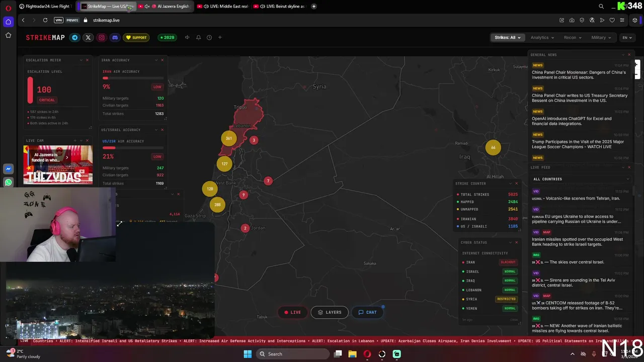
Task: Click the red 7 strike marker
Action: click(x=268, y=180)
